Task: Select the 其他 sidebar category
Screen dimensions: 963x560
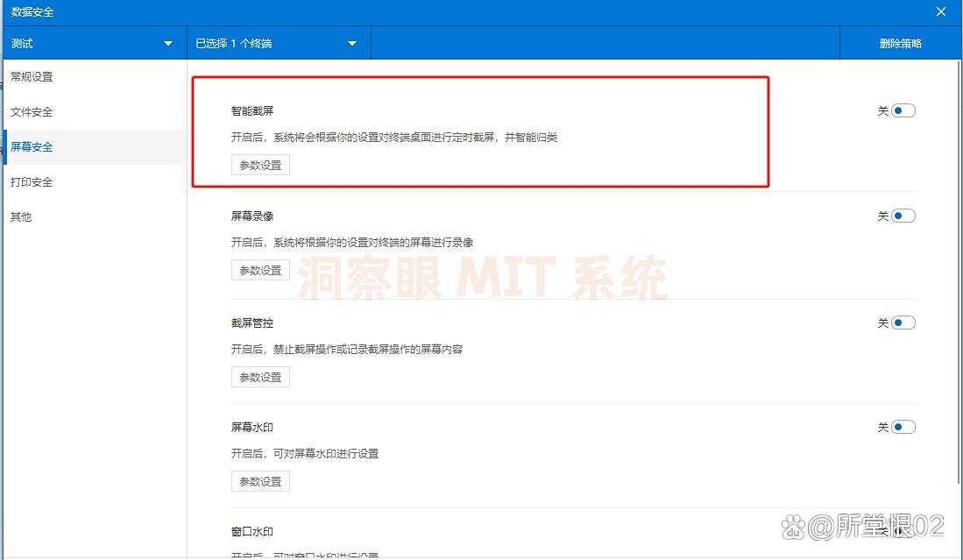Action: 20,216
